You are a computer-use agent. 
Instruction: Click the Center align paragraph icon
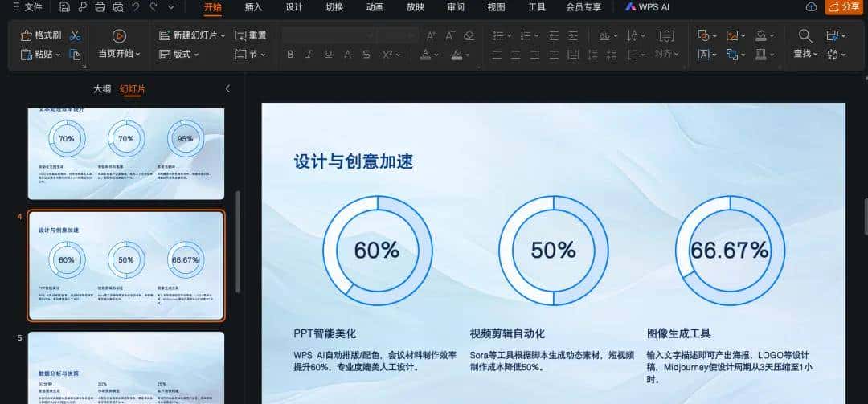click(x=515, y=55)
